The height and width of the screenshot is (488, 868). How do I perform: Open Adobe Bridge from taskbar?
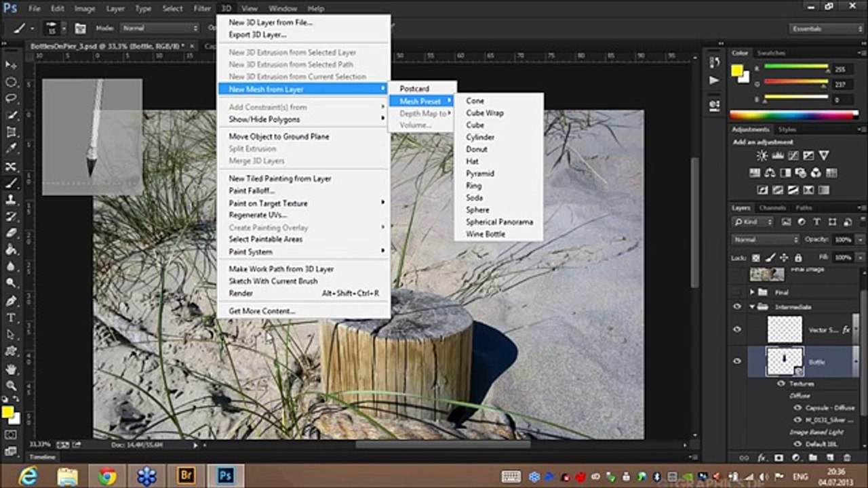(x=186, y=476)
